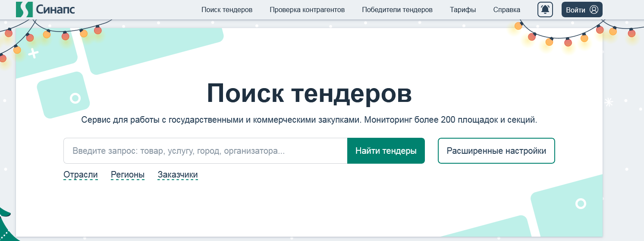The image size is (644, 241).
Task: Click the Найти тендеры button
Action: pyautogui.click(x=386, y=151)
